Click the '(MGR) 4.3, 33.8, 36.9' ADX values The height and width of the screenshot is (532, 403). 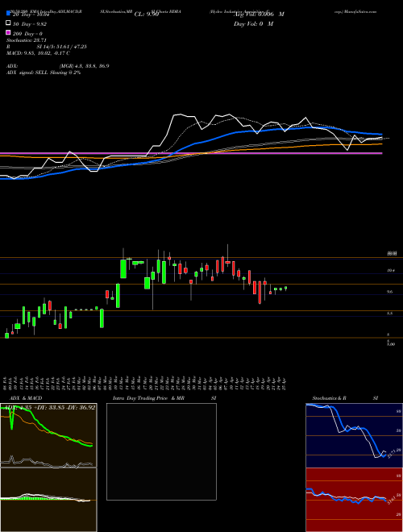84,66
